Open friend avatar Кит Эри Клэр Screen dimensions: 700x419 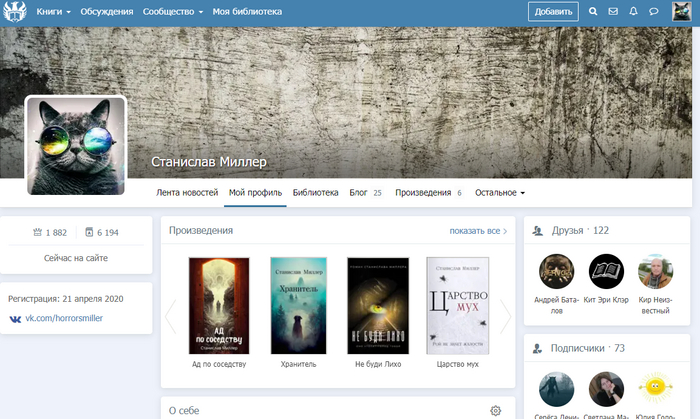606,271
